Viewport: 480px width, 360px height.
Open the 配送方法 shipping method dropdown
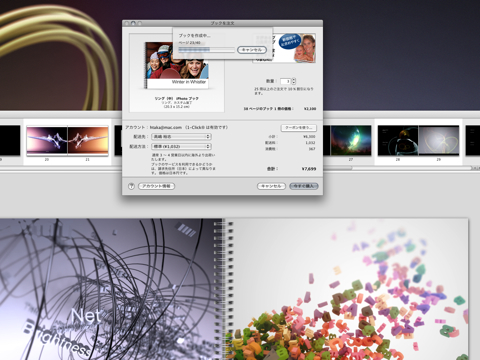point(181,146)
